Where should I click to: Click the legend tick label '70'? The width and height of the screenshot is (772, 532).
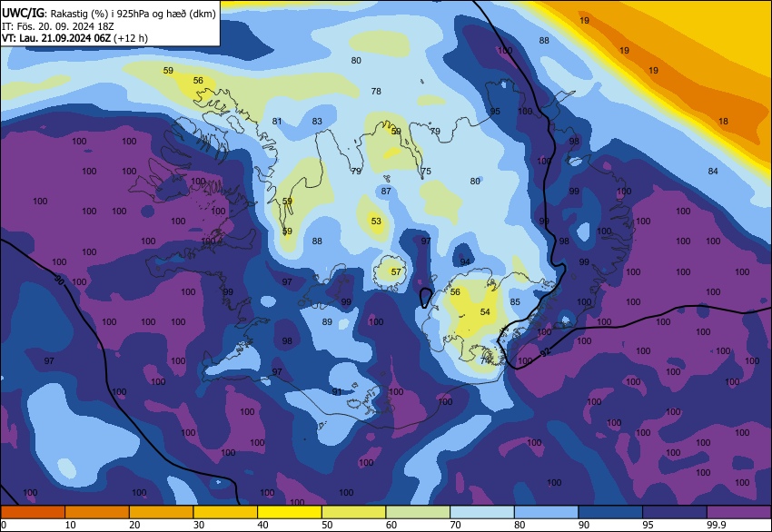[x=456, y=525]
